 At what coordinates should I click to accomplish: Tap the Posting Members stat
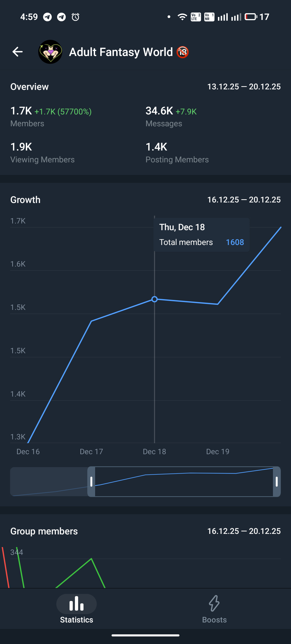[177, 153]
